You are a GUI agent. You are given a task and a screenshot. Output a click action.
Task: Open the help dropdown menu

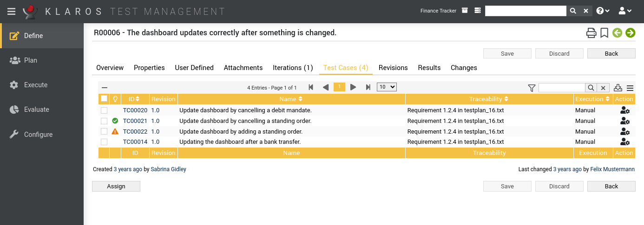point(603,11)
